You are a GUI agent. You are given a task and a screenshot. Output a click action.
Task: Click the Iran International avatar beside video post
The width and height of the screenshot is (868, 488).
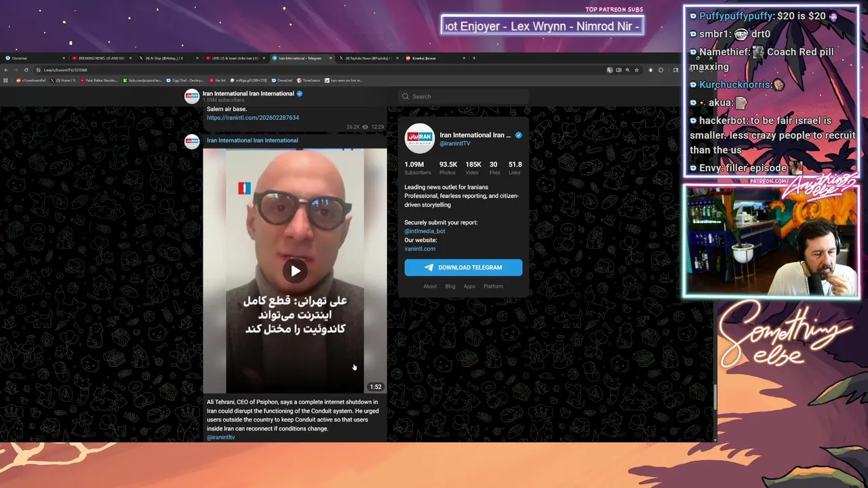coord(192,141)
